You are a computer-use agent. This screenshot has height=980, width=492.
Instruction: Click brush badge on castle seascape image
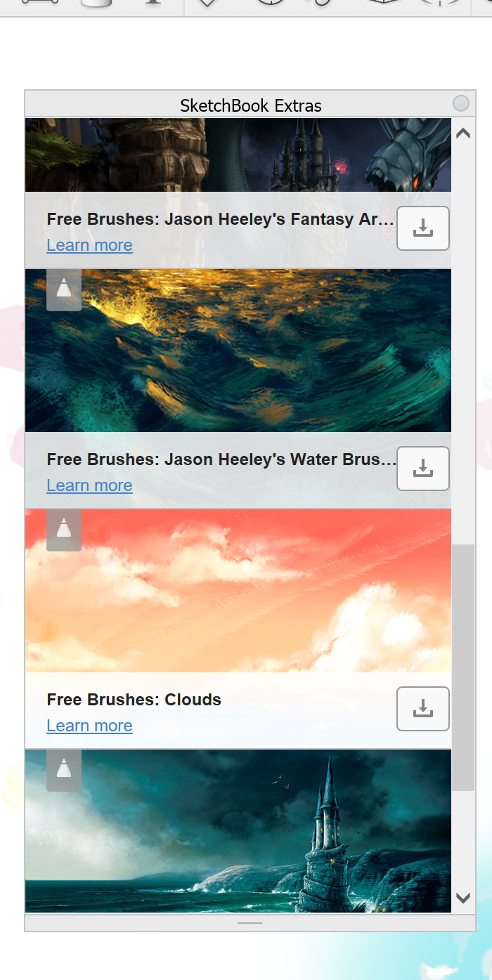point(64,770)
